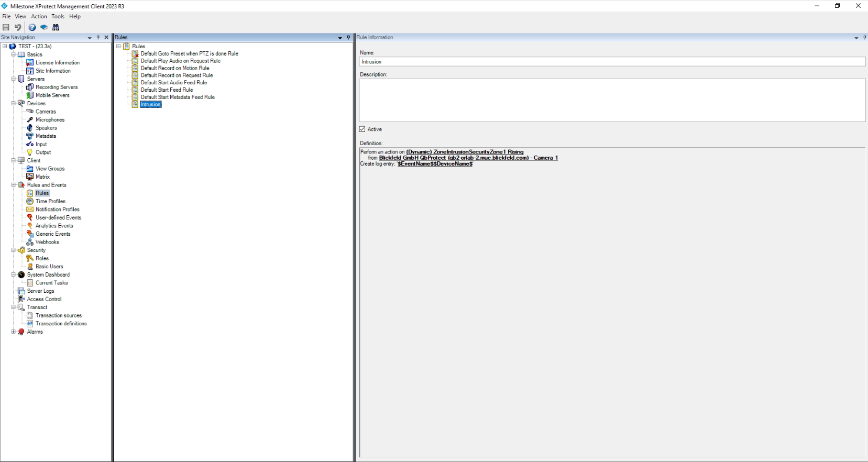Uncheck the Active checkbox for the rule
Image resolution: width=868 pixels, height=462 pixels.
(x=362, y=129)
